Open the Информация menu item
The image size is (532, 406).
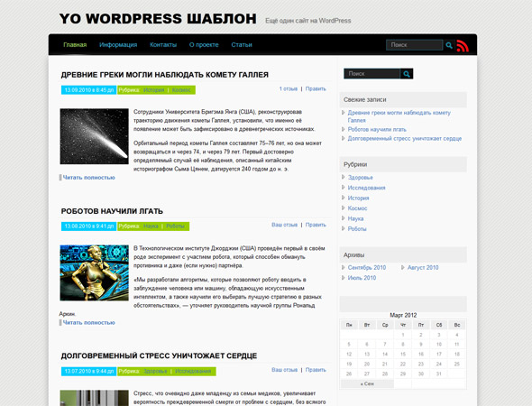pyautogui.click(x=118, y=45)
